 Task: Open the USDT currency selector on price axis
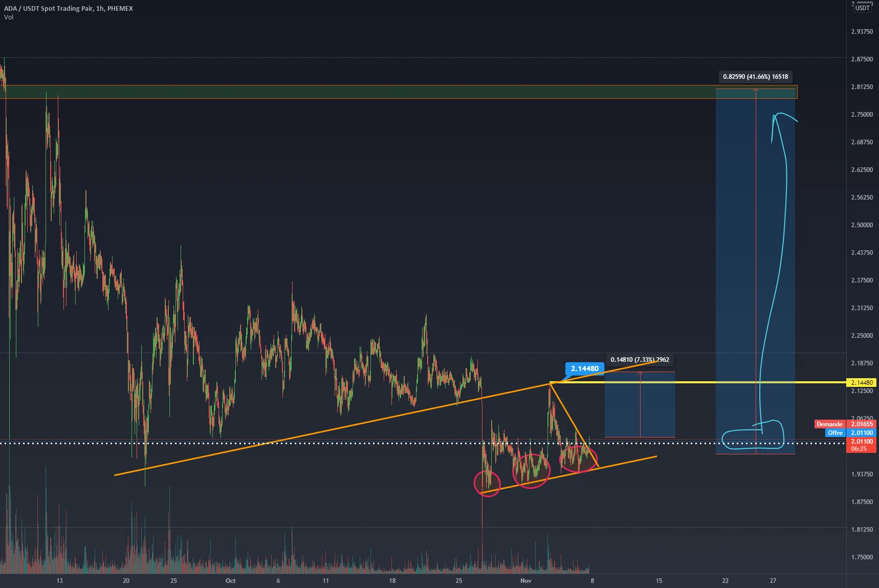point(862,8)
